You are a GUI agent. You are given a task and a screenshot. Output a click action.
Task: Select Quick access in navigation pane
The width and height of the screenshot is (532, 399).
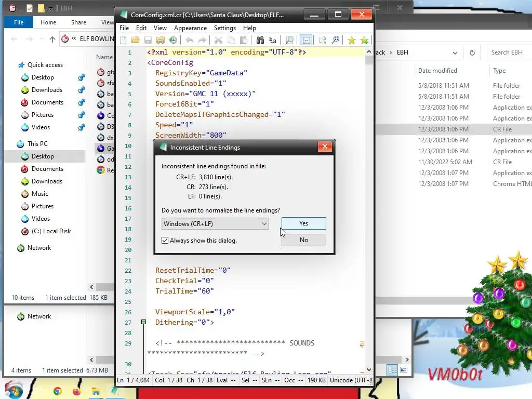click(x=45, y=65)
